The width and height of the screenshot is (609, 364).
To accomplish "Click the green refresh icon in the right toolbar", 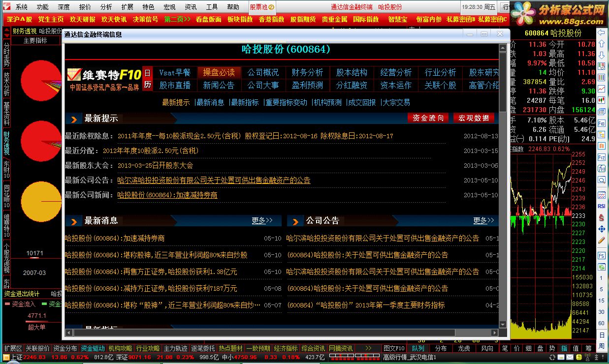I will pyautogui.click(x=601, y=267).
